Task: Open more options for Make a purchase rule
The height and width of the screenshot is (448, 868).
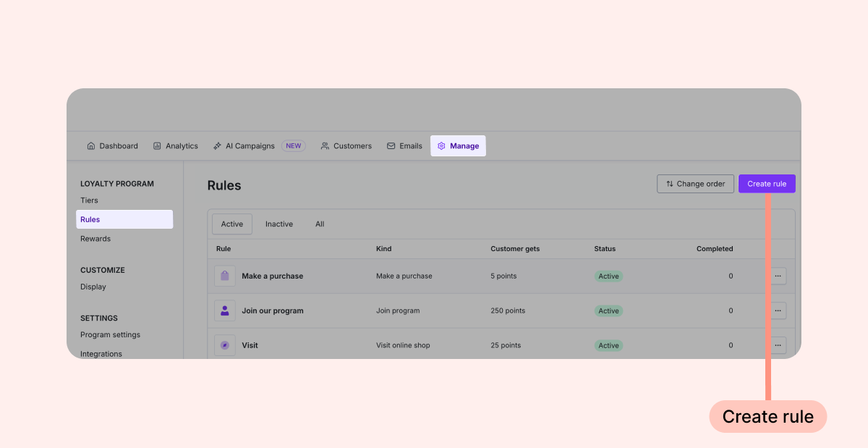Action: pos(778,276)
